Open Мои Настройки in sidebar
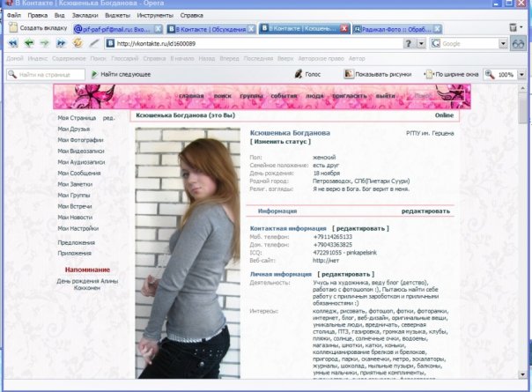Image resolution: width=532 pixels, height=392 pixels. 78,228
